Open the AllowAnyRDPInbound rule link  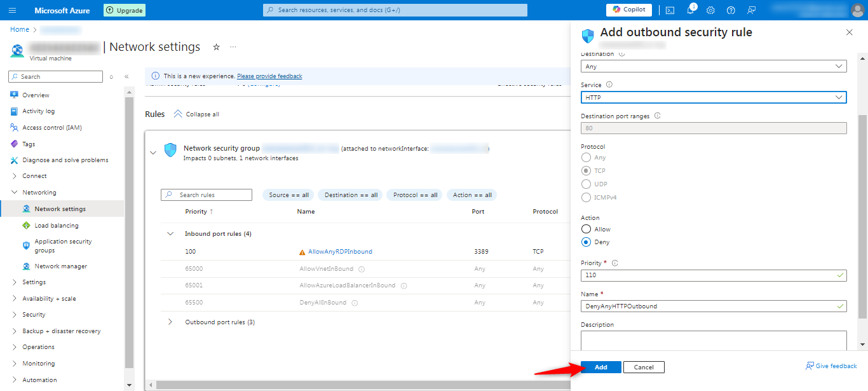(x=340, y=252)
